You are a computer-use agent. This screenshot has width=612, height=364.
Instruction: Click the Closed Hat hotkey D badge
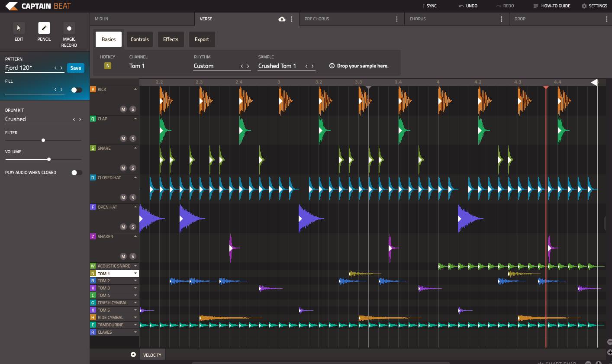coord(93,177)
